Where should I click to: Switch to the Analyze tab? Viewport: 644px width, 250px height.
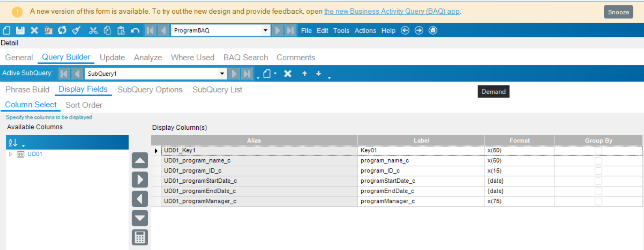tap(148, 57)
